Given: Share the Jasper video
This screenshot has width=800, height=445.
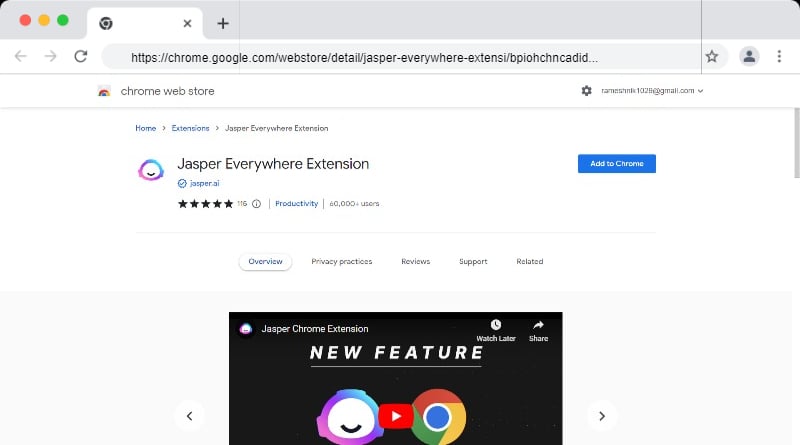Looking at the screenshot, I should coord(538,331).
